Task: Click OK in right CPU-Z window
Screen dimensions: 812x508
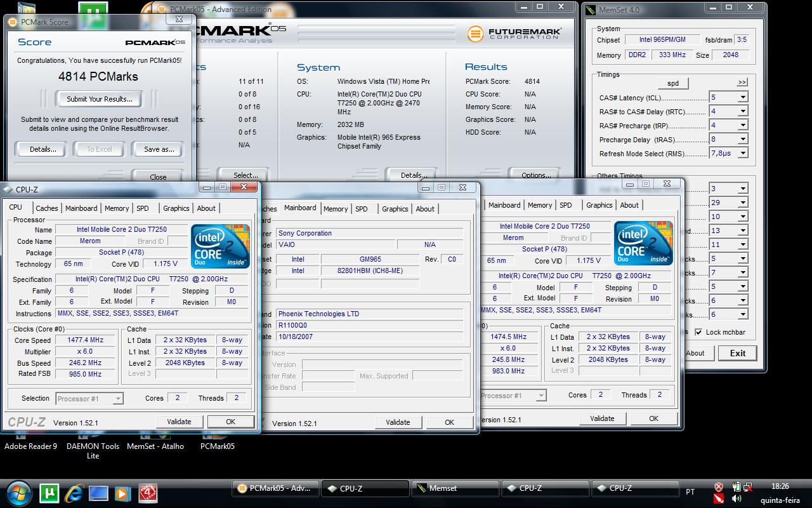Action: (653, 418)
